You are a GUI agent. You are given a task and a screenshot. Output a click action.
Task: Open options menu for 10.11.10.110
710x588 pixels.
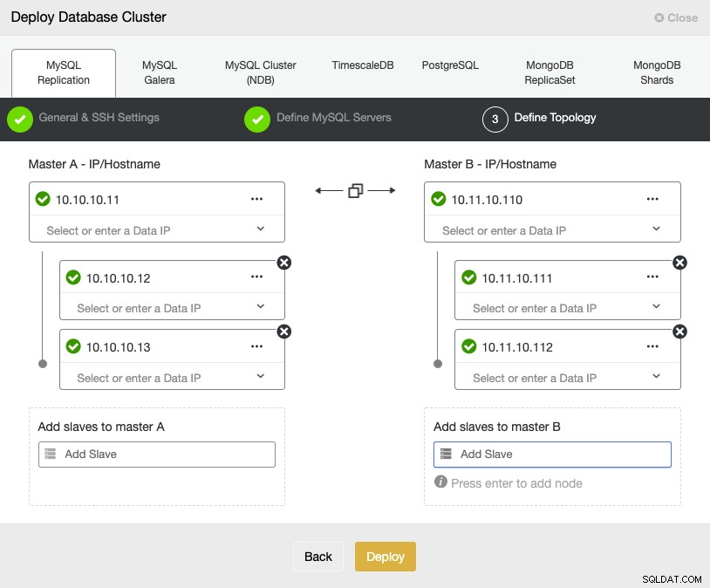click(652, 199)
